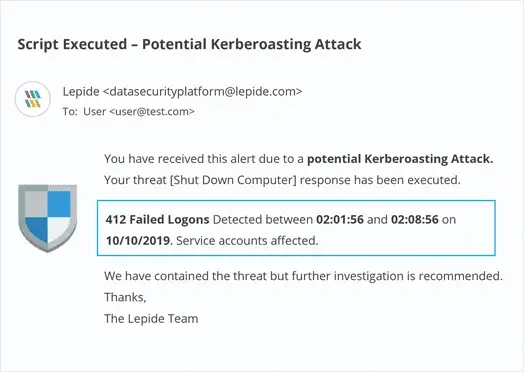Select the user@test.com recipient address
Image resolution: width=524 pixels, height=372 pixels.
[152, 112]
